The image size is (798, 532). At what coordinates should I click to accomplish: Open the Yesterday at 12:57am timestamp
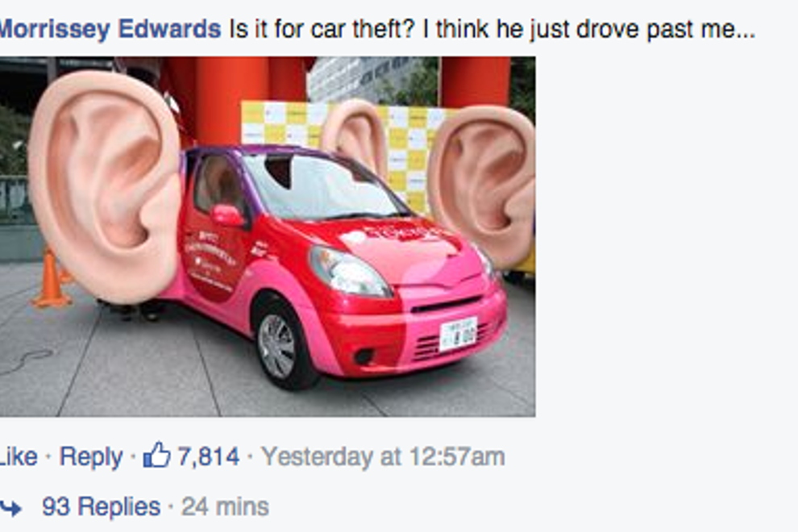click(383, 456)
